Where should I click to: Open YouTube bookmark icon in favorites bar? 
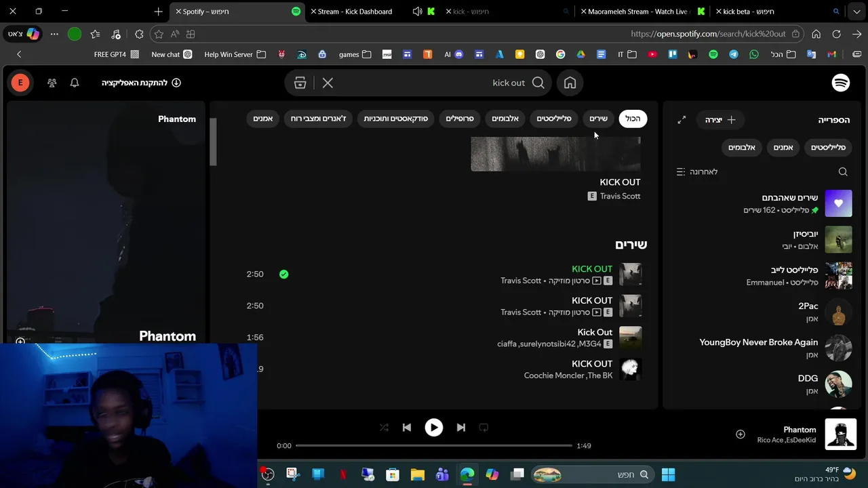tap(652, 54)
